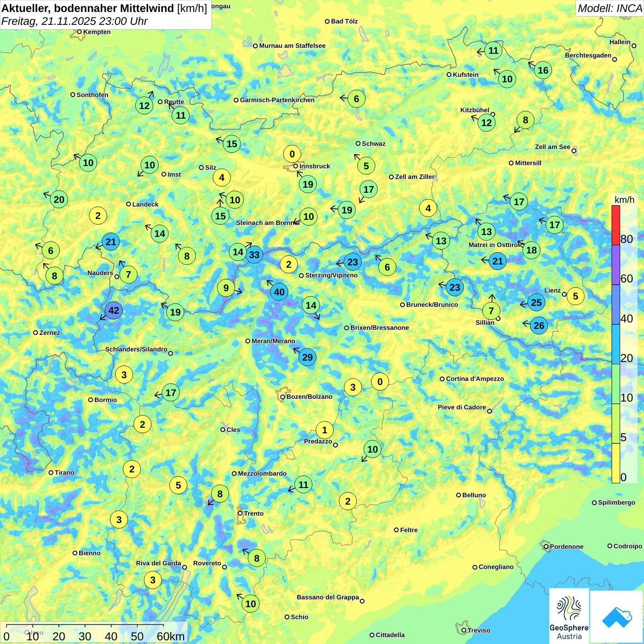Image resolution: width=644 pixels, height=644 pixels.
Task: Click the Garmisch-Partenkirchen label
Action: click(x=277, y=100)
